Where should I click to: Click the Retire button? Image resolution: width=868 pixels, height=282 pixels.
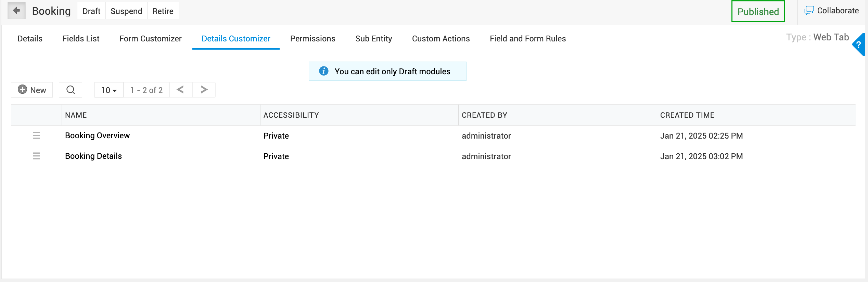click(x=163, y=11)
